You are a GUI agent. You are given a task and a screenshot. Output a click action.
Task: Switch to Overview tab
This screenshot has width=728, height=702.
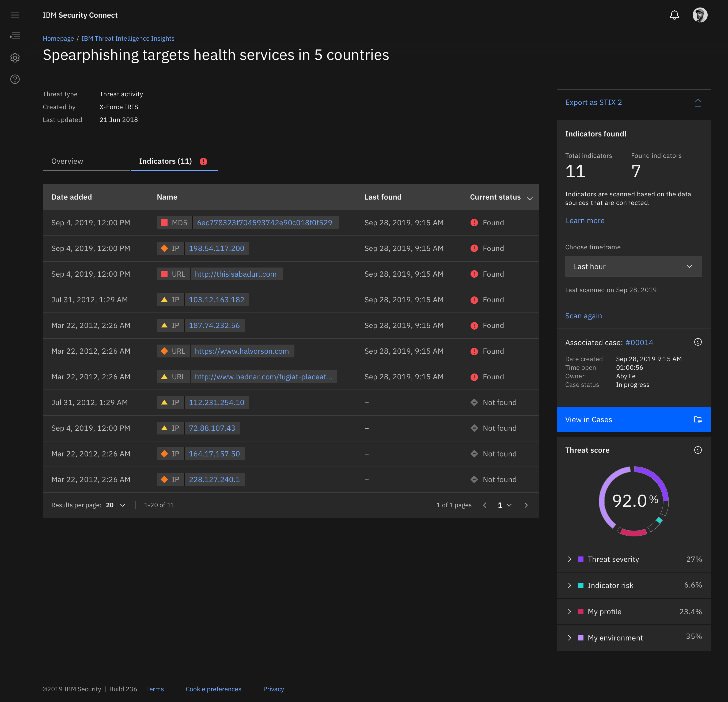point(86,162)
